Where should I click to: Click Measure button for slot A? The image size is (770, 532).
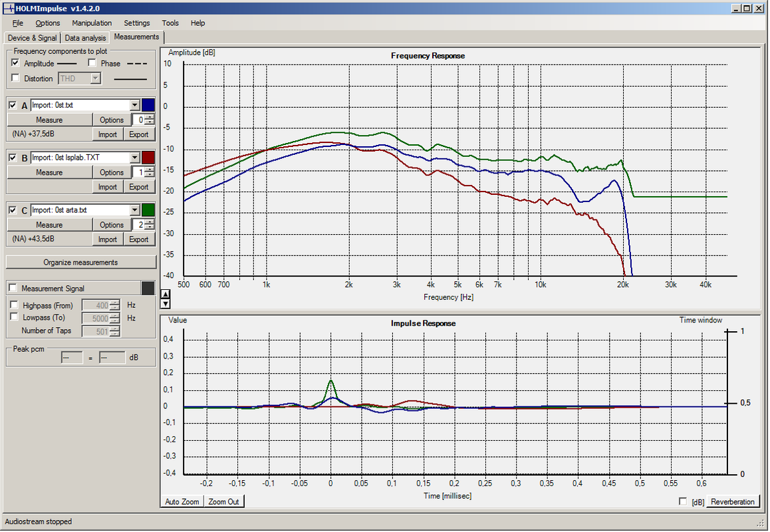pyautogui.click(x=49, y=120)
